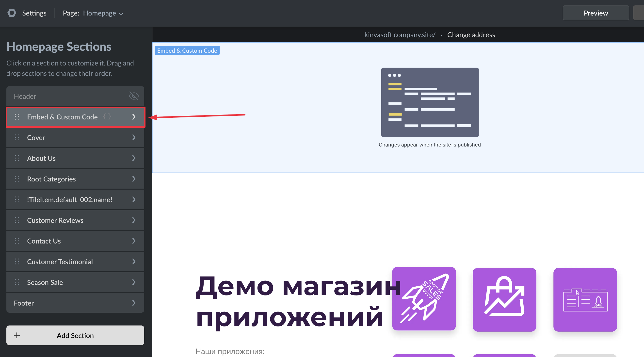This screenshot has width=644, height=357.
Task: Click the plus icon in Add Section
Action: point(17,335)
